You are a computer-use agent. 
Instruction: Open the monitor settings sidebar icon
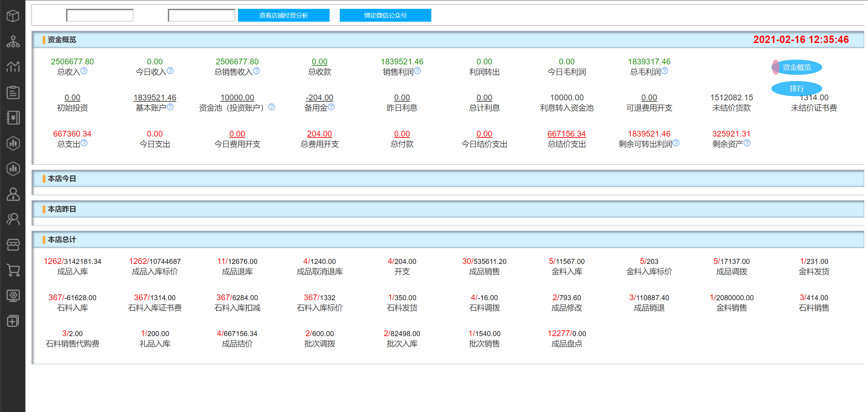[13, 295]
